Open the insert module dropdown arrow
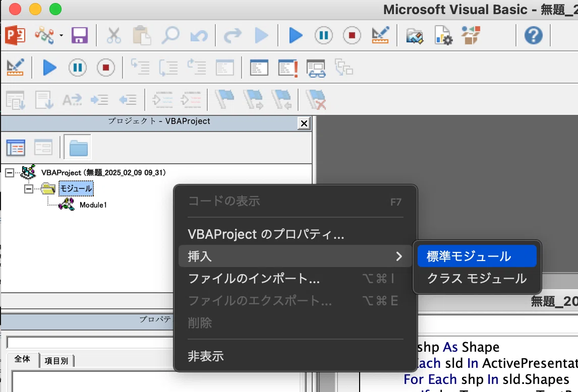 coord(61,35)
